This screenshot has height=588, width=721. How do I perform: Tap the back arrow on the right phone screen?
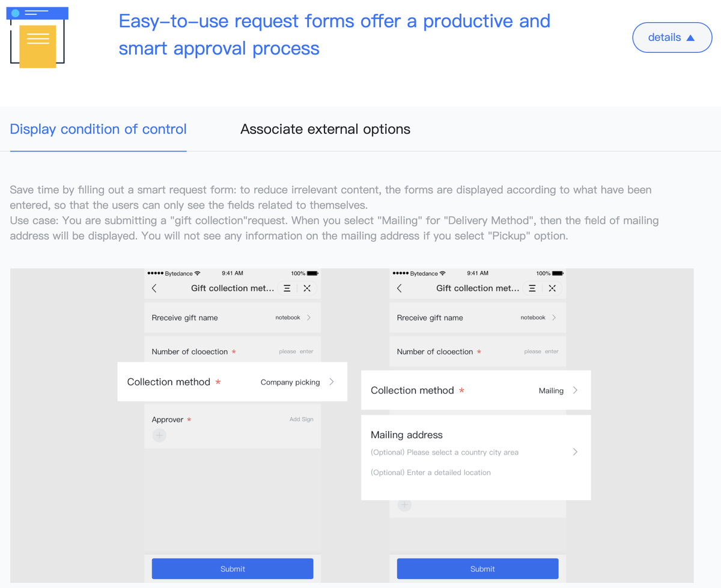tap(400, 288)
